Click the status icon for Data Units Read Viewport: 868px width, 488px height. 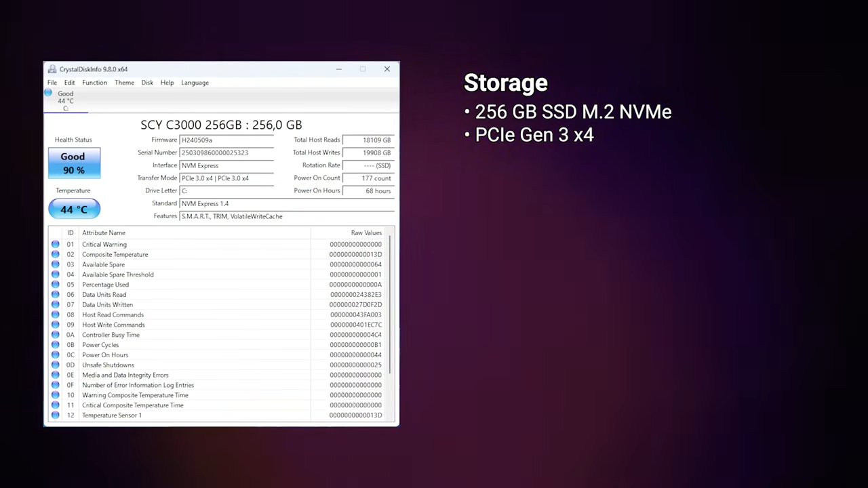(56, 295)
